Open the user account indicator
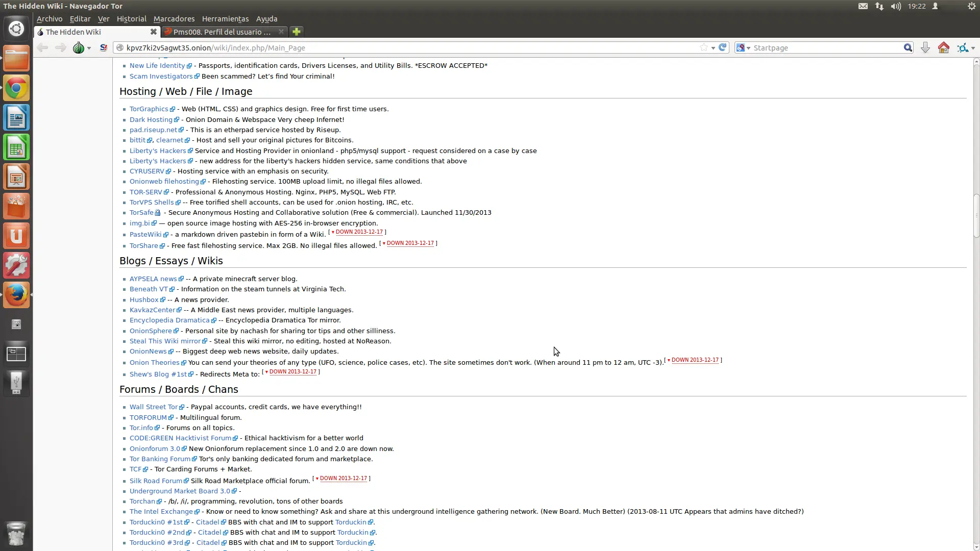 point(935,6)
